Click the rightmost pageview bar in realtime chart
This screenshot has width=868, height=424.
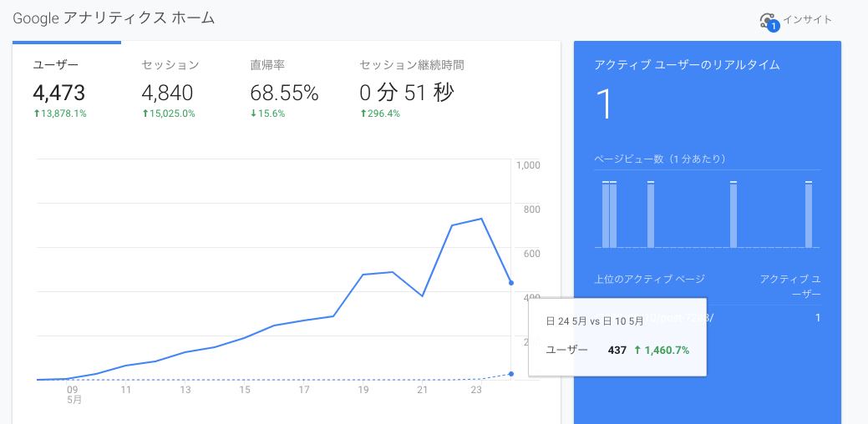(809, 215)
